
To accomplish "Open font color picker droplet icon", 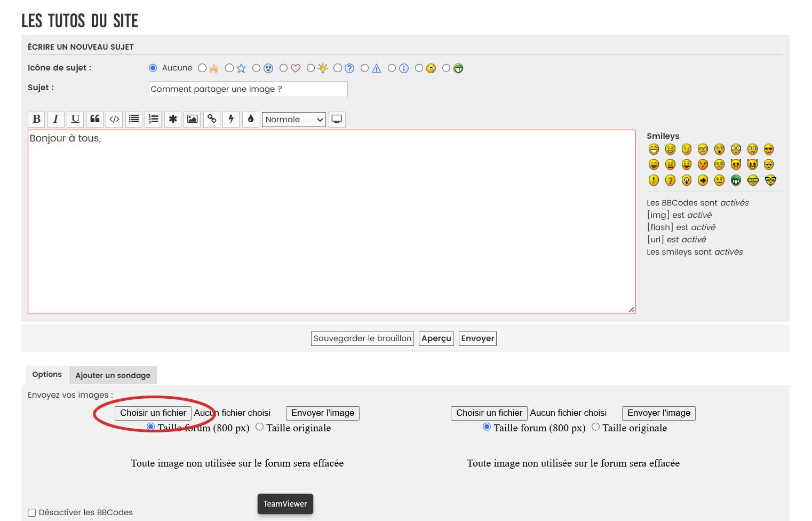I will pos(251,119).
